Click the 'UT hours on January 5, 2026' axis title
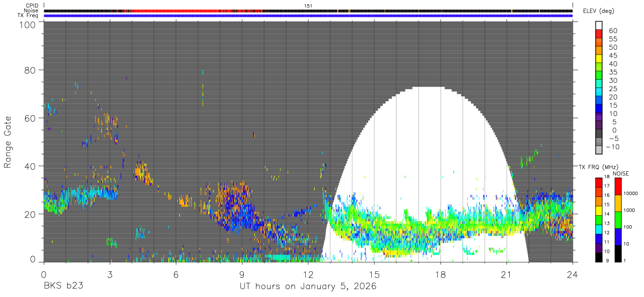 click(308, 287)
